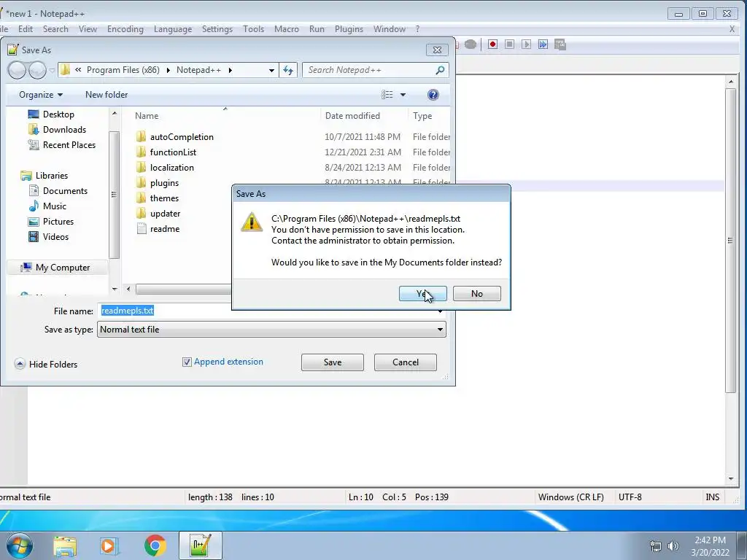747x560 pixels.
Task: Click the New folder button
Action: 107,95
